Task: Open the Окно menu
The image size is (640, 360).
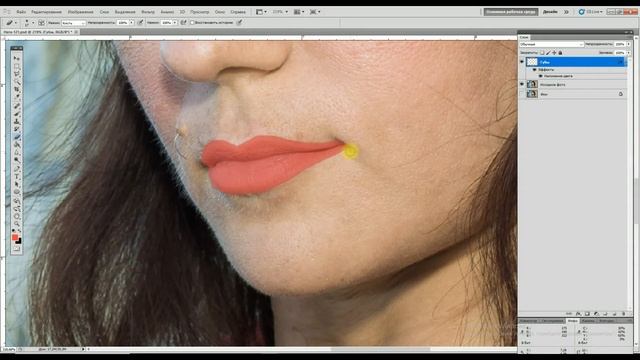Action: pyautogui.click(x=220, y=12)
